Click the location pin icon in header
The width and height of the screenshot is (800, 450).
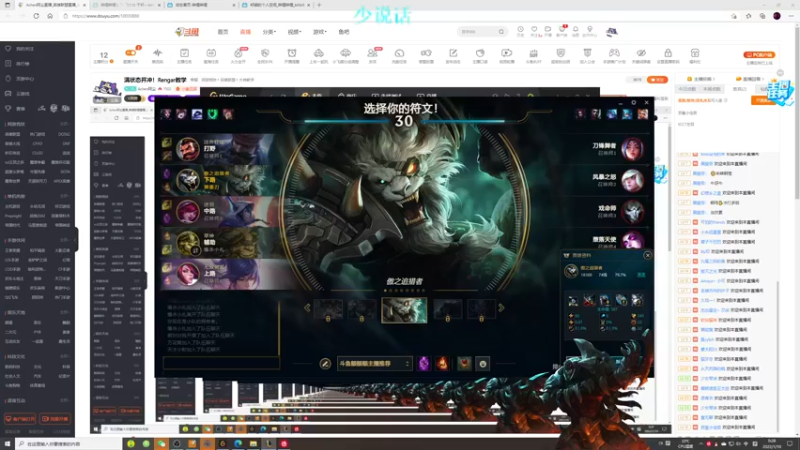pos(589,30)
